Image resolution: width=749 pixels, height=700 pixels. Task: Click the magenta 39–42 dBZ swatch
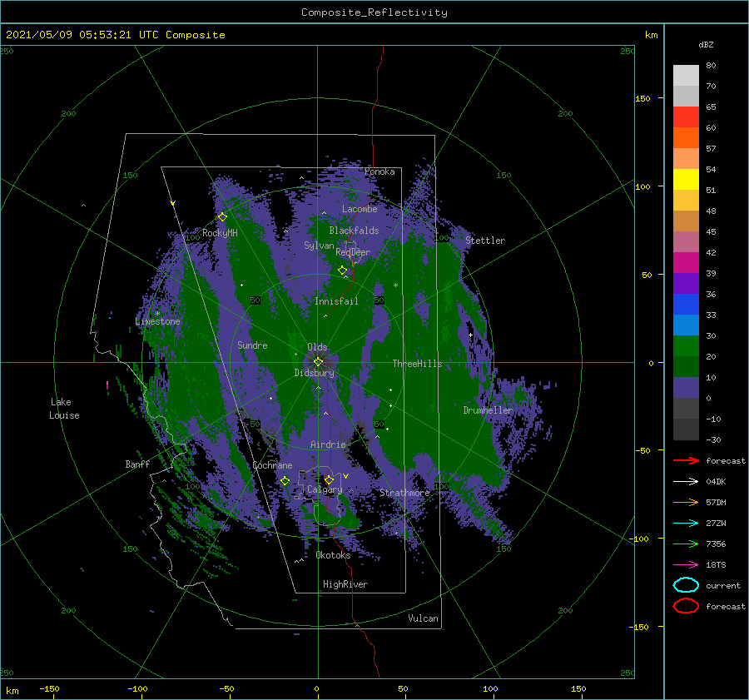point(686,263)
